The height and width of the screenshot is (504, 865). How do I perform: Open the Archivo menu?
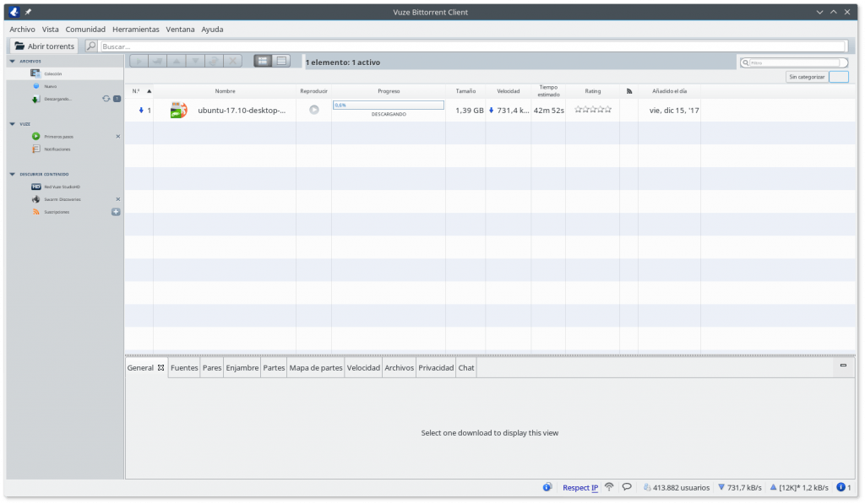(x=22, y=30)
